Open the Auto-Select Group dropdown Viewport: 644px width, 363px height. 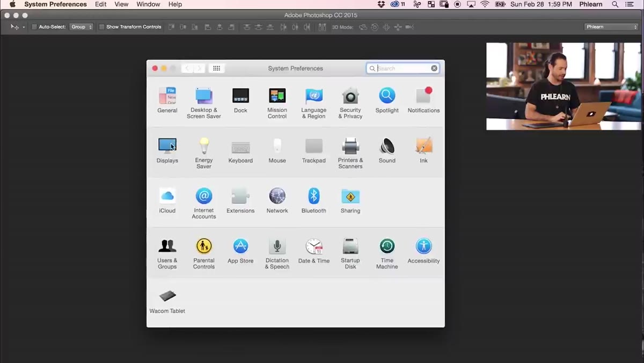[x=81, y=27]
